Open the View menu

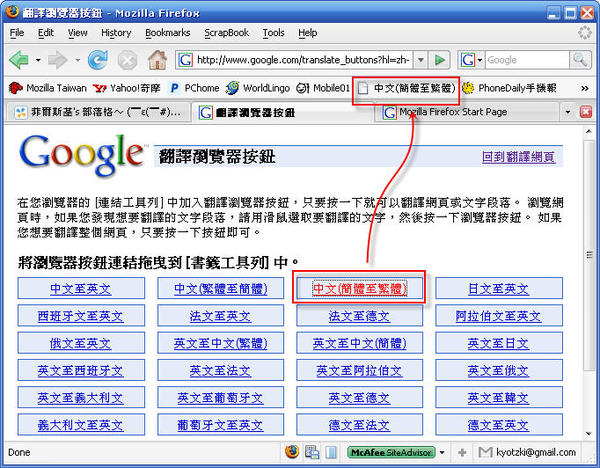tap(77, 33)
